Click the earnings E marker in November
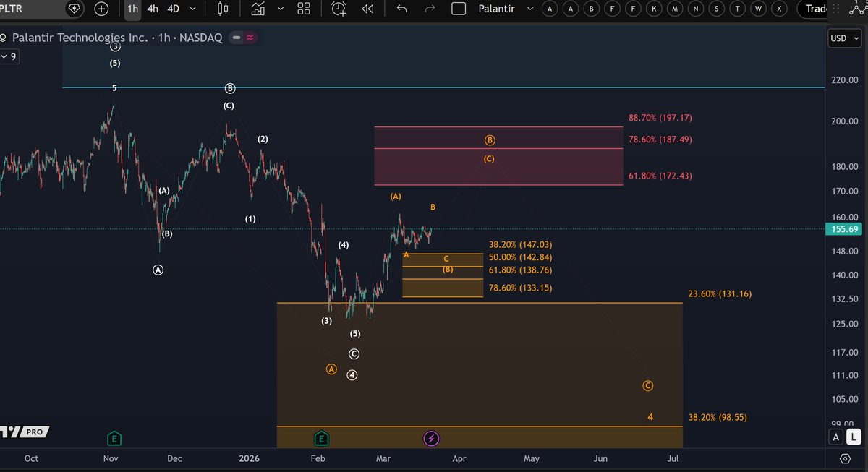 [x=114, y=438]
